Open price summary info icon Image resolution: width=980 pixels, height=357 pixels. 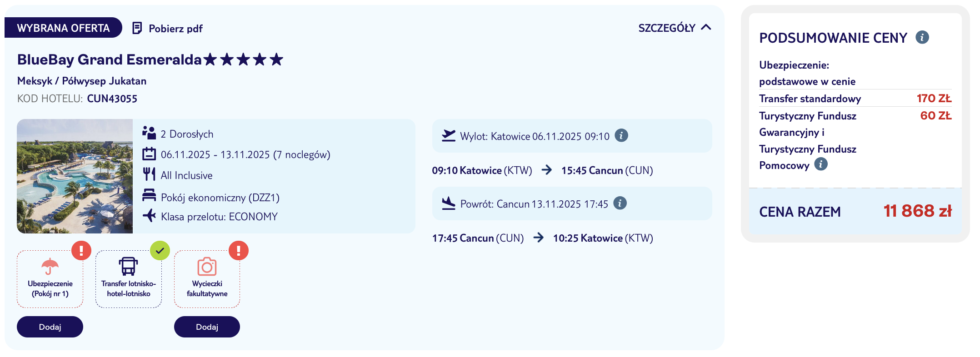point(922,37)
